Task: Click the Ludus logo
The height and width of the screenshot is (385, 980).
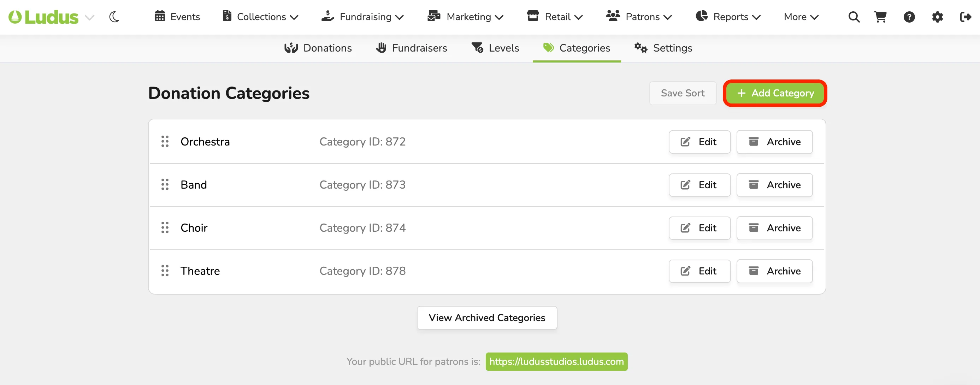Action: [x=43, y=17]
